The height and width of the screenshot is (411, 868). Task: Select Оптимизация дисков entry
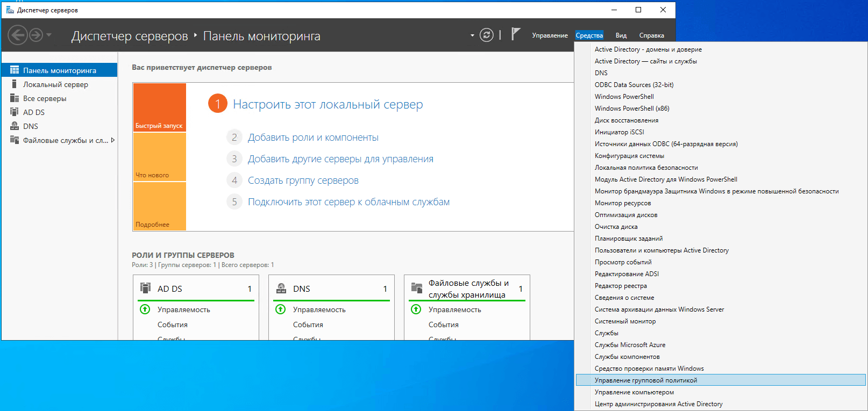[721, 215]
